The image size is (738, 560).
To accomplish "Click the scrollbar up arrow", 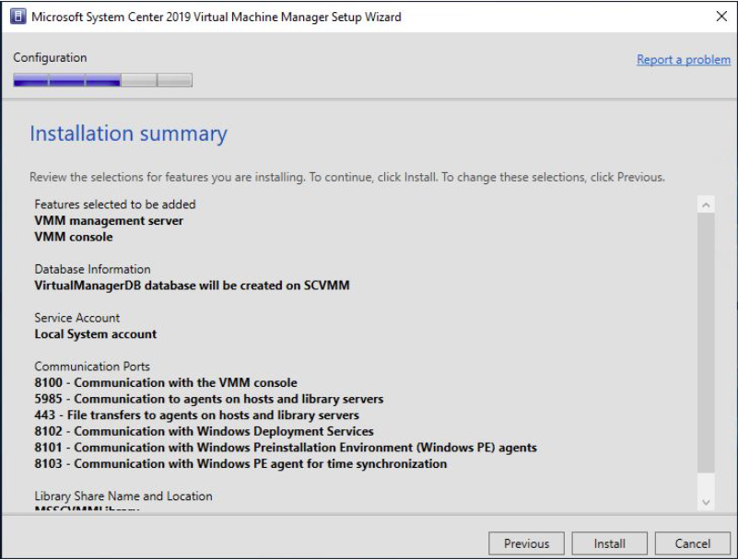I will coord(706,204).
